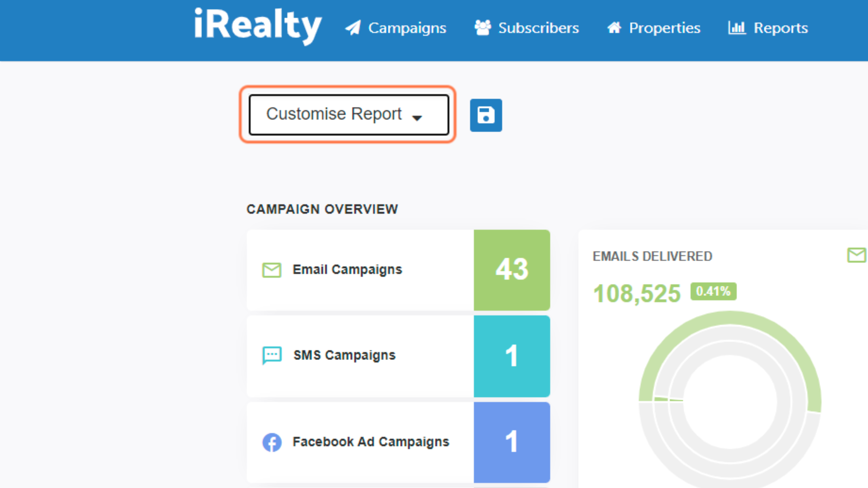This screenshot has height=488, width=868.
Task: Click the 0.41% percentage badge
Action: [x=713, y=291]
